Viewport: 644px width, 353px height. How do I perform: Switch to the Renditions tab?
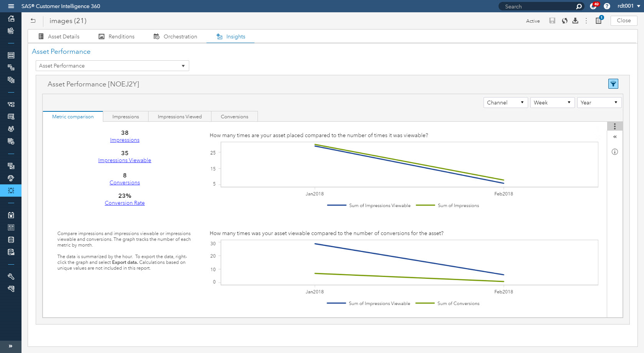[117, 36]
